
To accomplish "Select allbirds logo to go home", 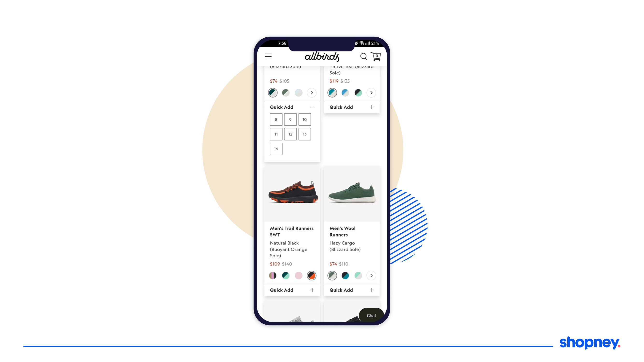I will coord(322,56).
